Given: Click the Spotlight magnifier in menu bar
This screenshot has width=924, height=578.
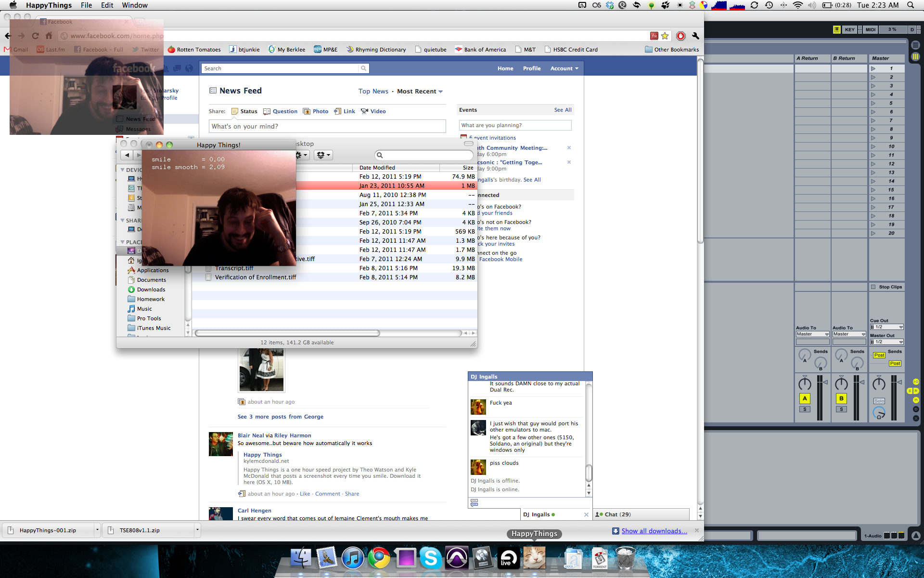Looking at the screenshot, I should pyautogui.click(x=911, y=5).
